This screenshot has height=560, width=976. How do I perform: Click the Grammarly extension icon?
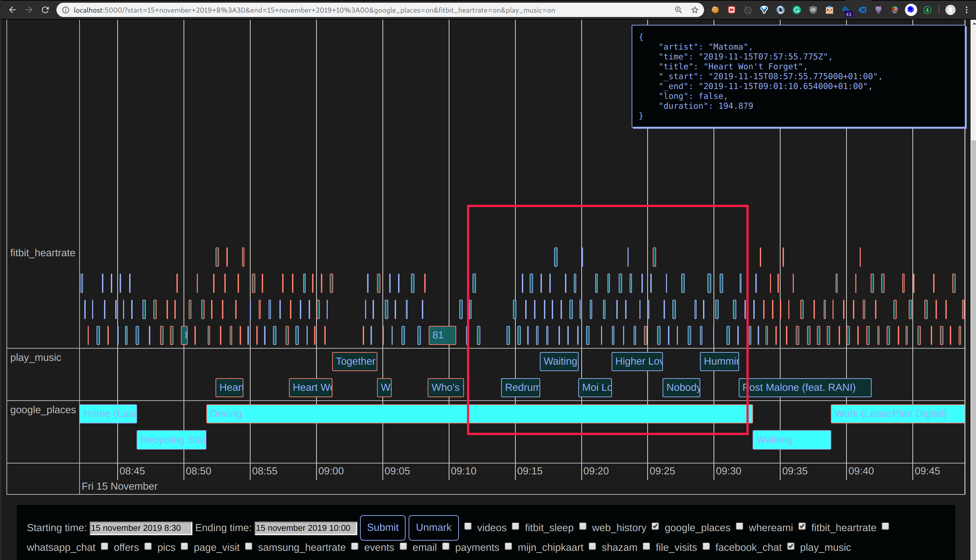click(x=797, y=10)
